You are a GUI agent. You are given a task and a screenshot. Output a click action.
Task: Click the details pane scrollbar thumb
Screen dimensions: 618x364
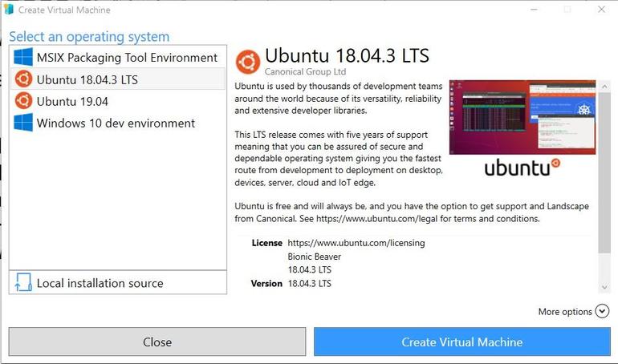tap(604, 172)
